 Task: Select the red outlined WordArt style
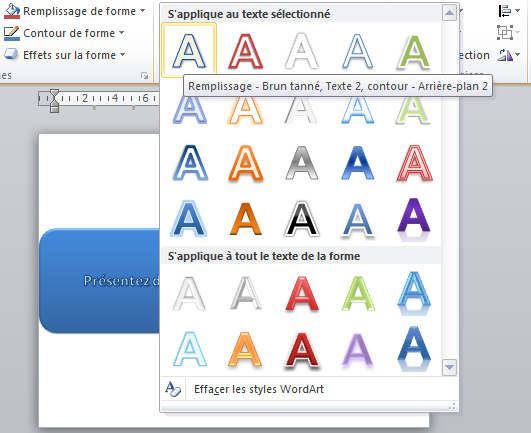[x=246, y=51]
